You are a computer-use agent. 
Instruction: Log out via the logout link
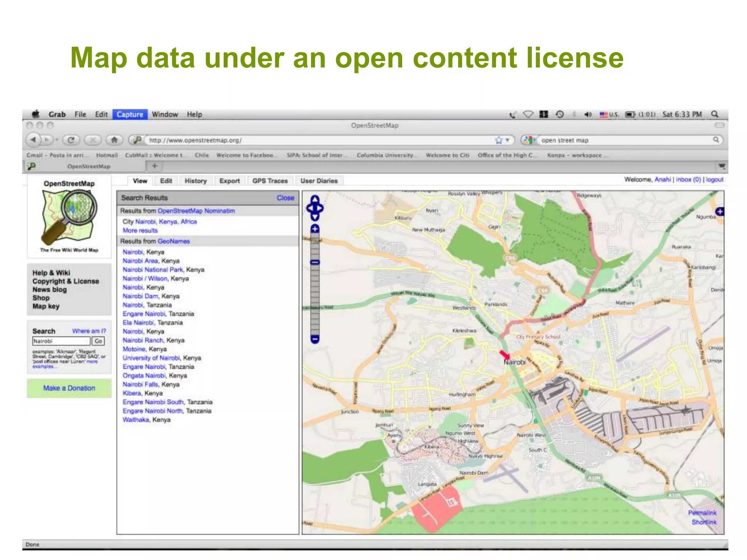[x=715, y=179]
